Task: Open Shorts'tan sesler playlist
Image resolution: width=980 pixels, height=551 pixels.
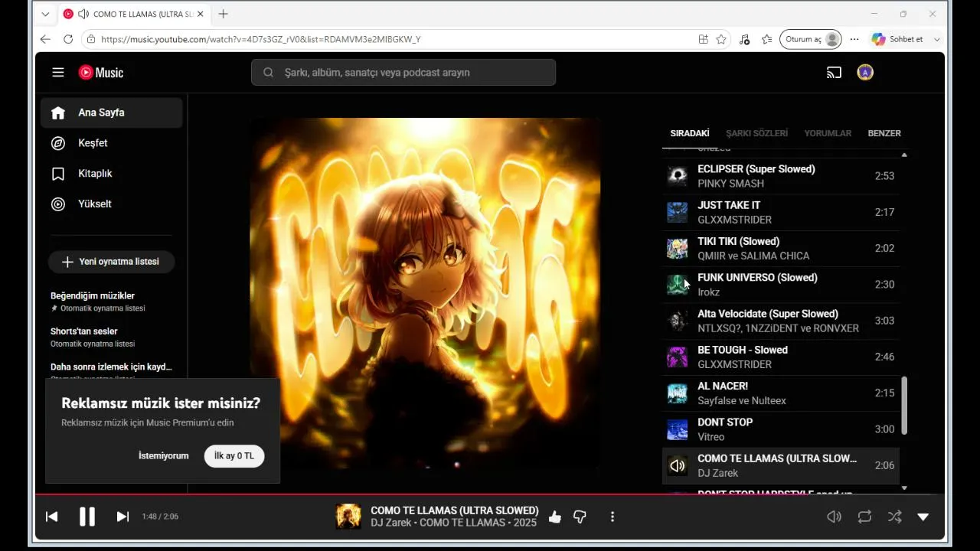Action: [x=112, y=337]
